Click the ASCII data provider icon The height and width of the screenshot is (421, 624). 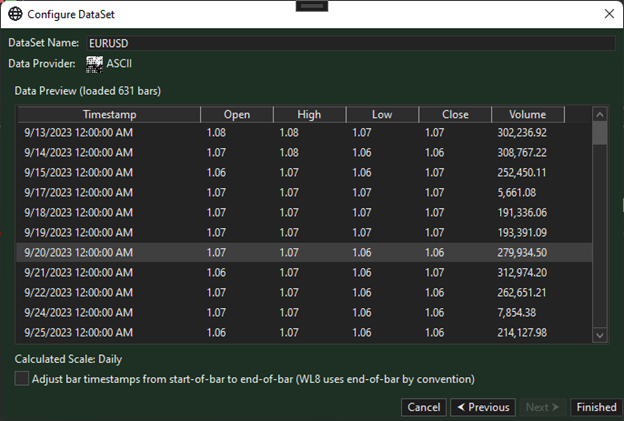(x=95, y=64)
